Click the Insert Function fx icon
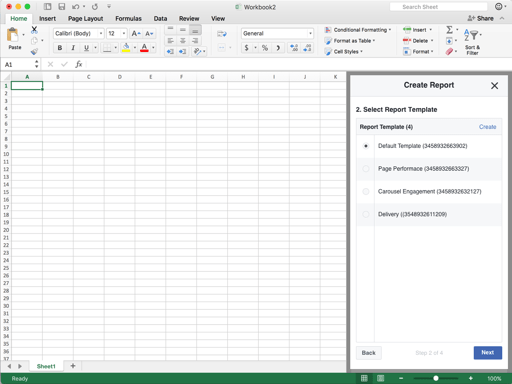Screen dimensions: 512x384 pos(79,64)
